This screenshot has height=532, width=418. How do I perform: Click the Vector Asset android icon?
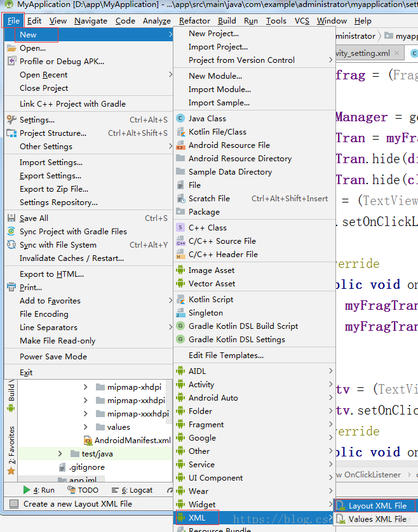tap(180, 283)
